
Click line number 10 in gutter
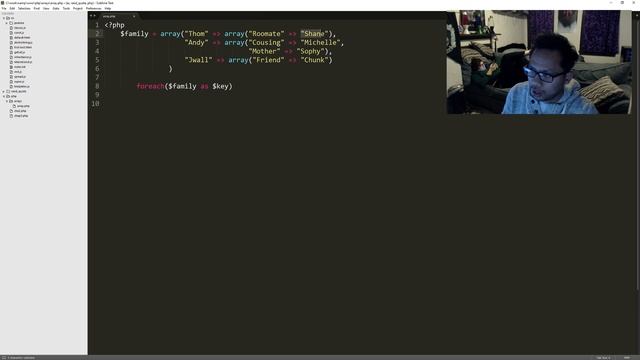coord(96,104)
